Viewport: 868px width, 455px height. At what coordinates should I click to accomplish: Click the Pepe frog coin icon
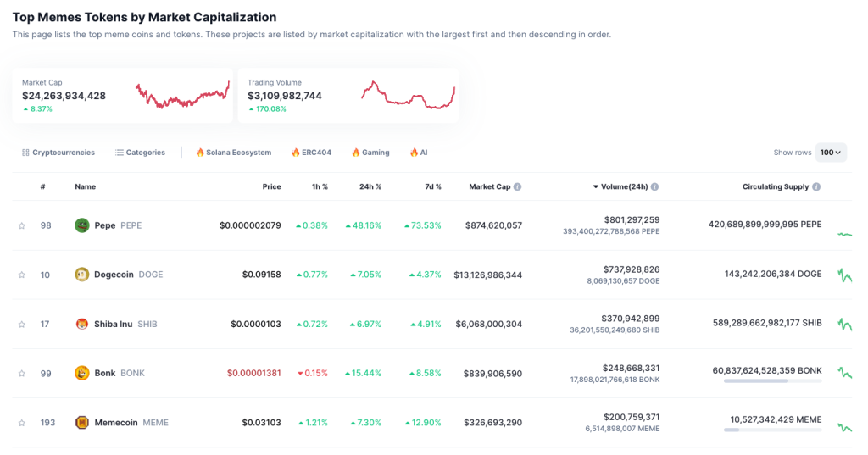[82, 225]
